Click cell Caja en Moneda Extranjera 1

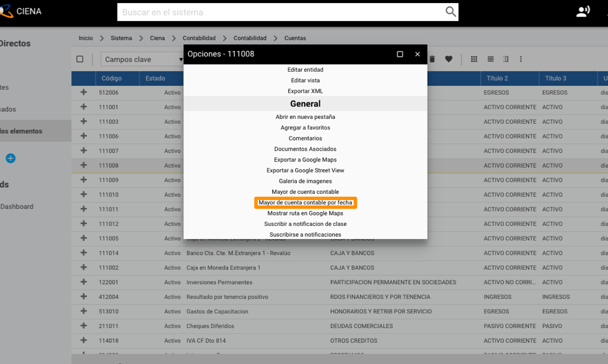pos(223,267)
